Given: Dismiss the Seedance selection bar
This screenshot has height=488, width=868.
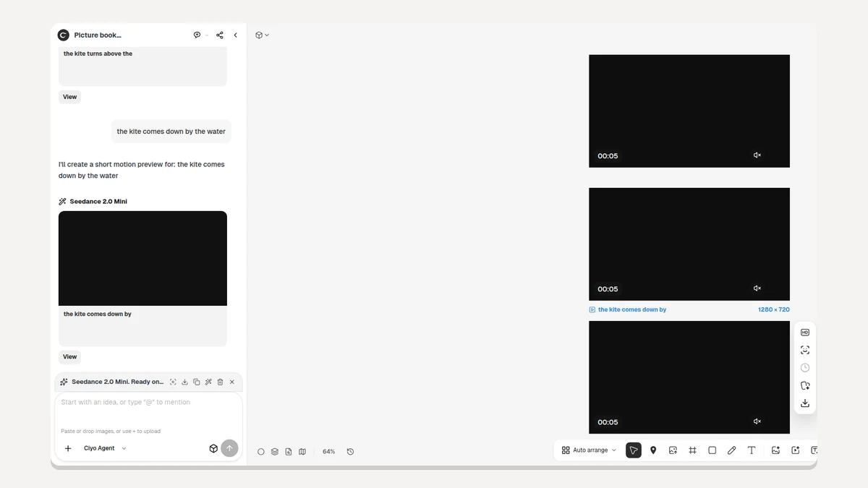Looking at the screenshot, I should (x=232, y=382).
